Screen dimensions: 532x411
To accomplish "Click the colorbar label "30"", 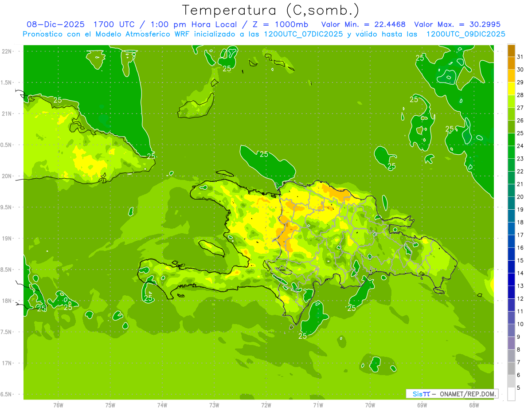I will click(520, 70).
